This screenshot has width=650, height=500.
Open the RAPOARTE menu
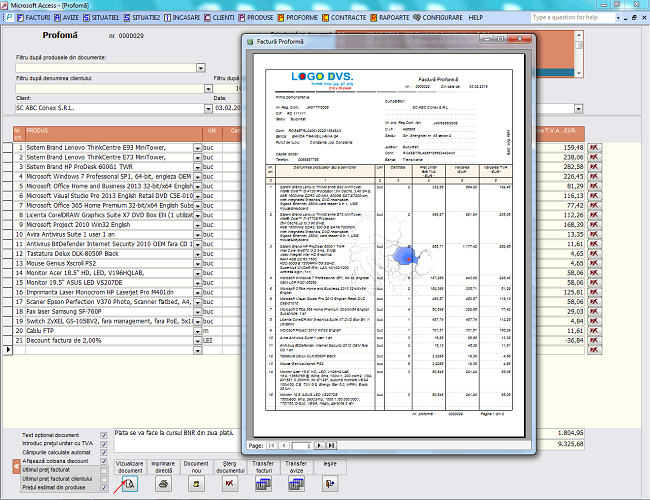tap(390, 17)
